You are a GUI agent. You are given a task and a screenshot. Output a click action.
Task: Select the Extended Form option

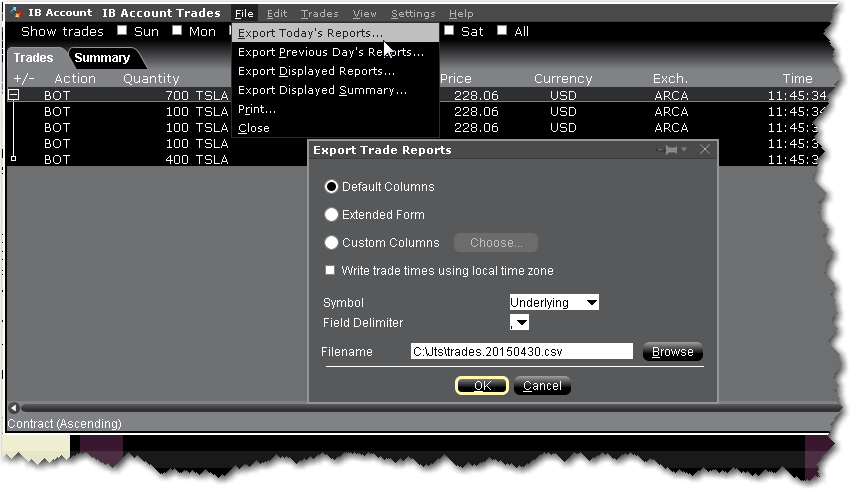pyautogui.click(x=332, y=215)
